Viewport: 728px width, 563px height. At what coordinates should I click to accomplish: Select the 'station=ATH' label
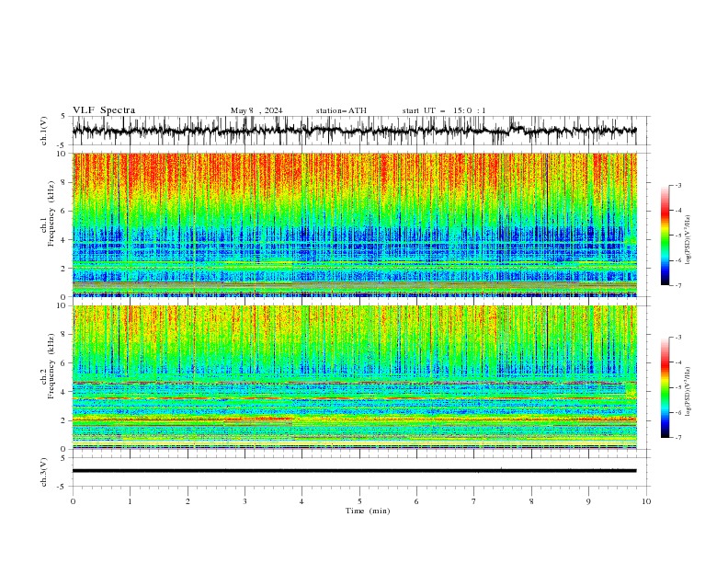click(341, 110)
